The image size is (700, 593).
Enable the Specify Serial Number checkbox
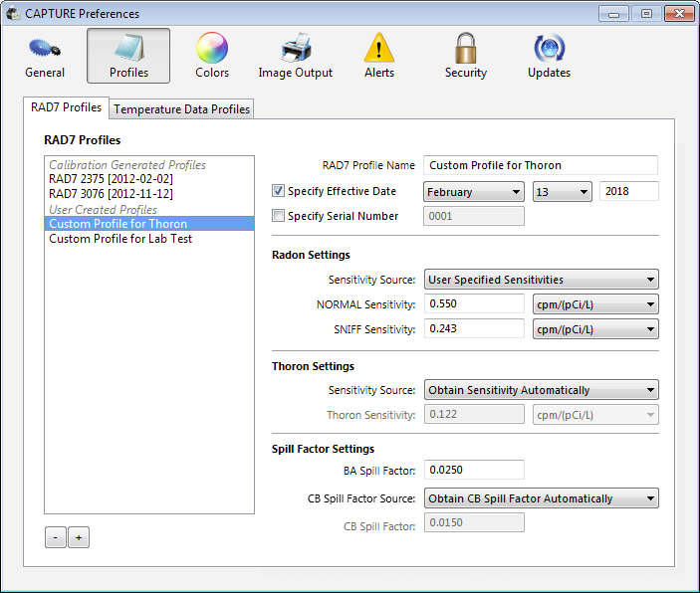pyautogui.click(x=278, y=216)
